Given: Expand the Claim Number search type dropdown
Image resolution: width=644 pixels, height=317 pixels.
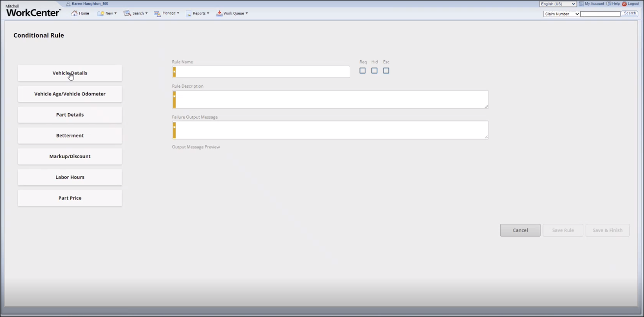Looking at the screenshot, I should click(x=562, y=14).
